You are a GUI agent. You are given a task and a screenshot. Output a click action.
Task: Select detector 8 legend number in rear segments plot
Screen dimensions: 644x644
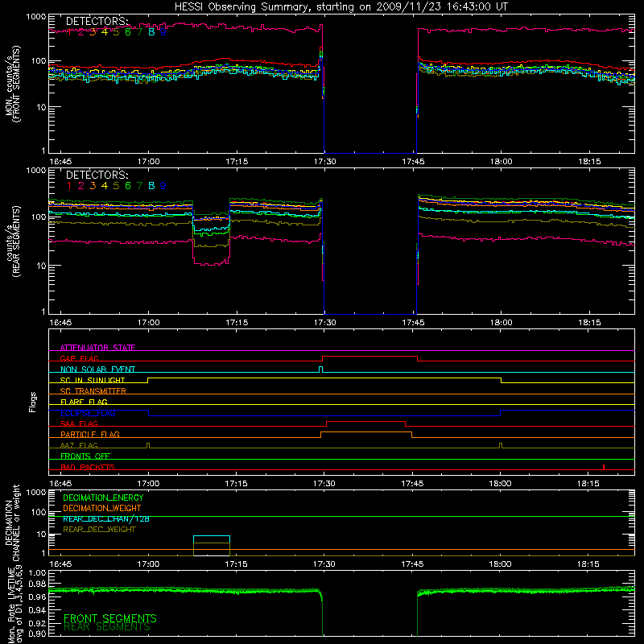point(151,186)
